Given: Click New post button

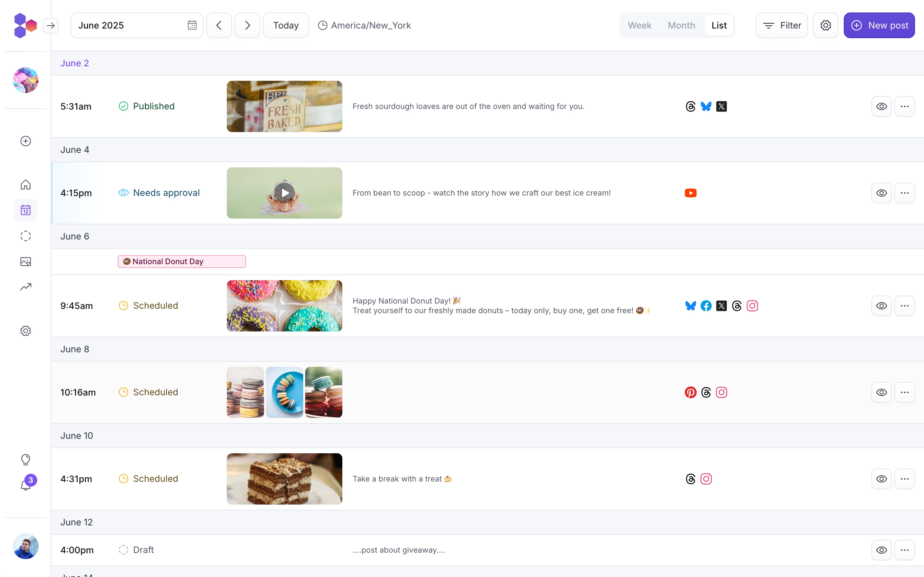Looking at the screenshot, I should 880,25.
